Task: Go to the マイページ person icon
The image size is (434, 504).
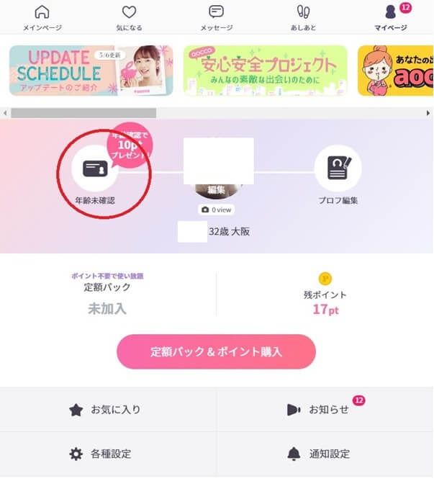Action: tap(390, 12)
